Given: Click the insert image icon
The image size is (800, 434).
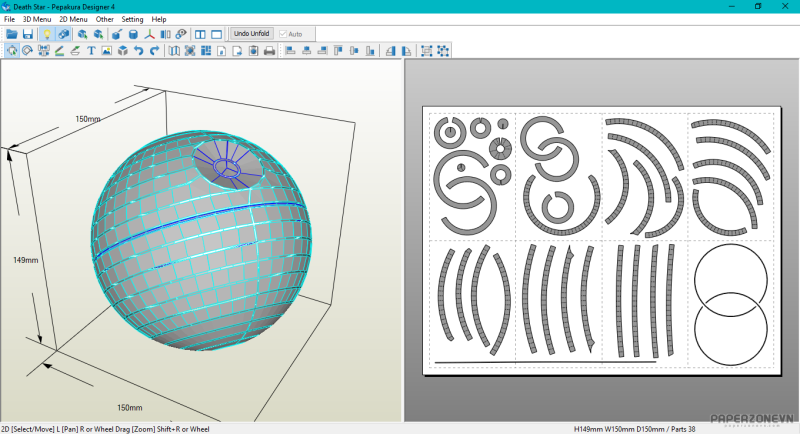Looking at the screenshot, I should click(106, 51).
